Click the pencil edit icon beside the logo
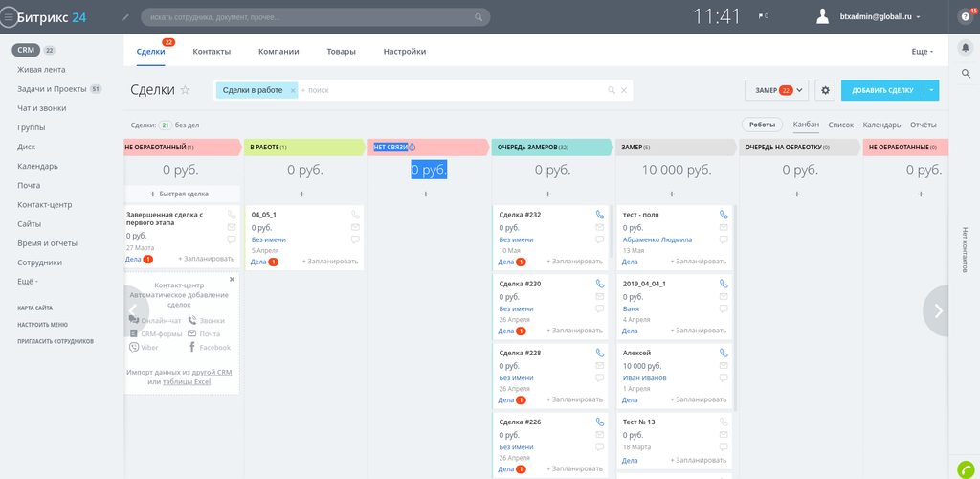 coord(125,17)
